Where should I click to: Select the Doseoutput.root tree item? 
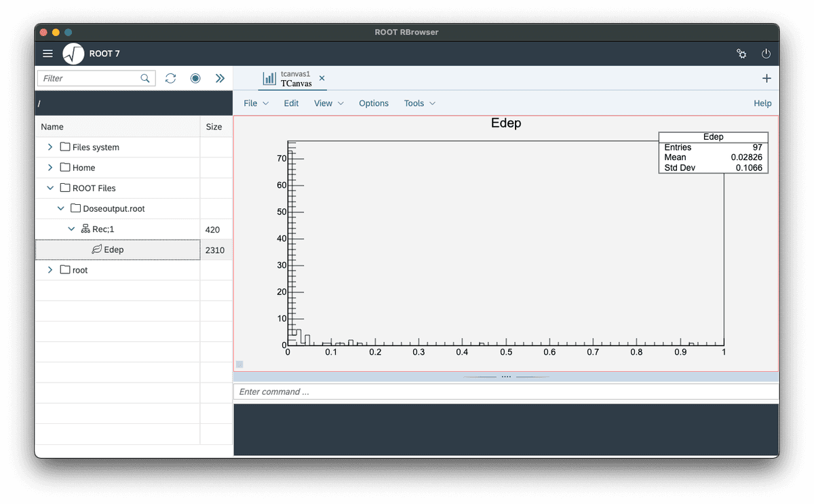tap(113, 208)
